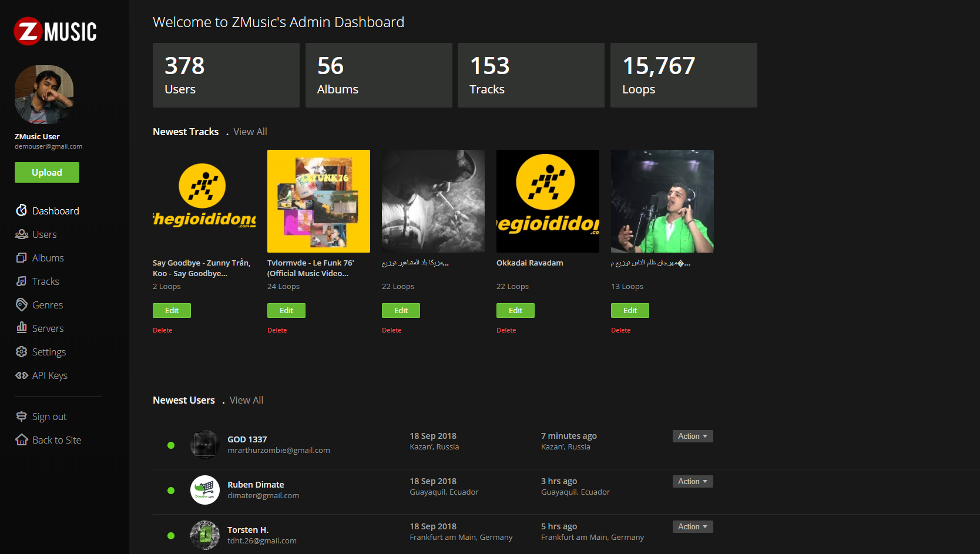Click the Users sidebar icon
This screenshot has width=980, height=554.
pos(22,234)
